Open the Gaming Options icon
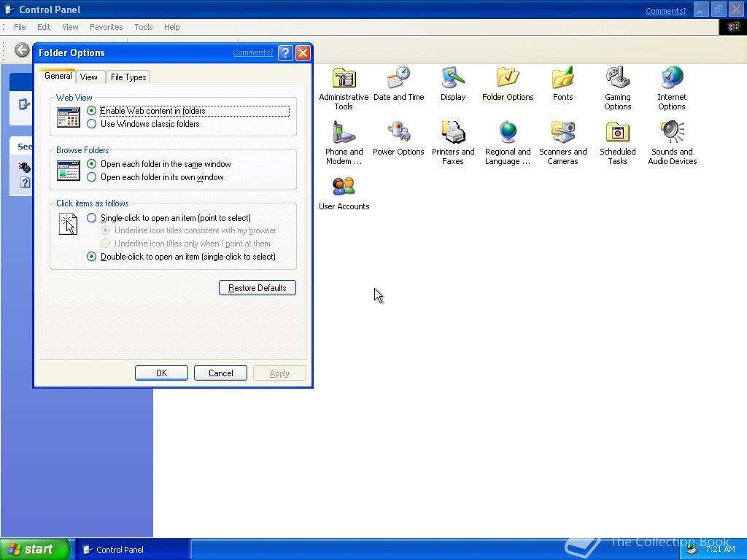This screenshot has height=560, width=747. pos(617,88)
